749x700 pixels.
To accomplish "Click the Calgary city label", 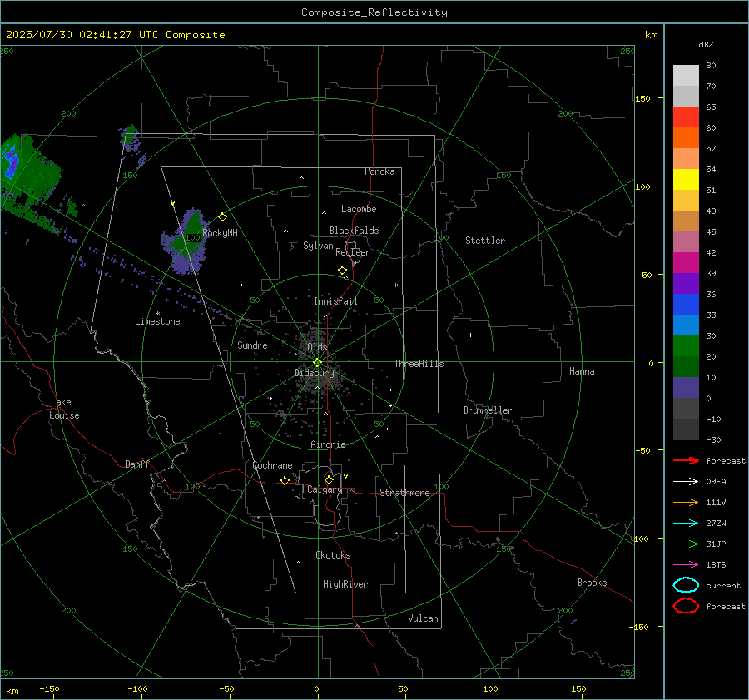I will [325, 489].
